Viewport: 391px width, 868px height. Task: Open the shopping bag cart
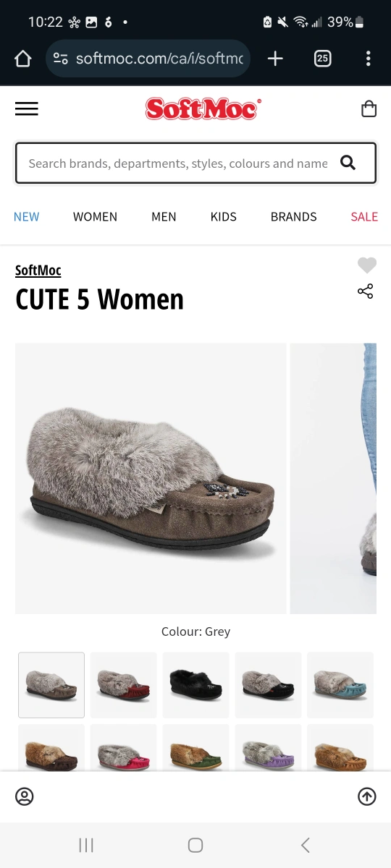[369, 109]
